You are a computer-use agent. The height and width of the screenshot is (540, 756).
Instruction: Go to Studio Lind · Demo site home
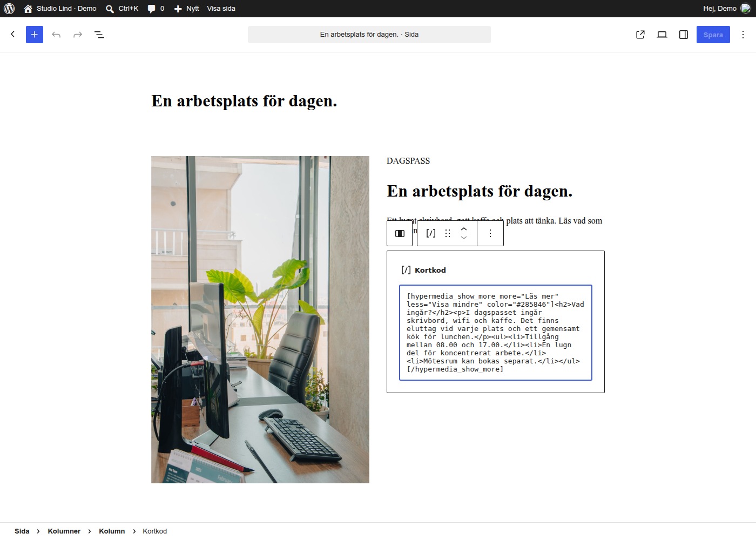(60, 9)
